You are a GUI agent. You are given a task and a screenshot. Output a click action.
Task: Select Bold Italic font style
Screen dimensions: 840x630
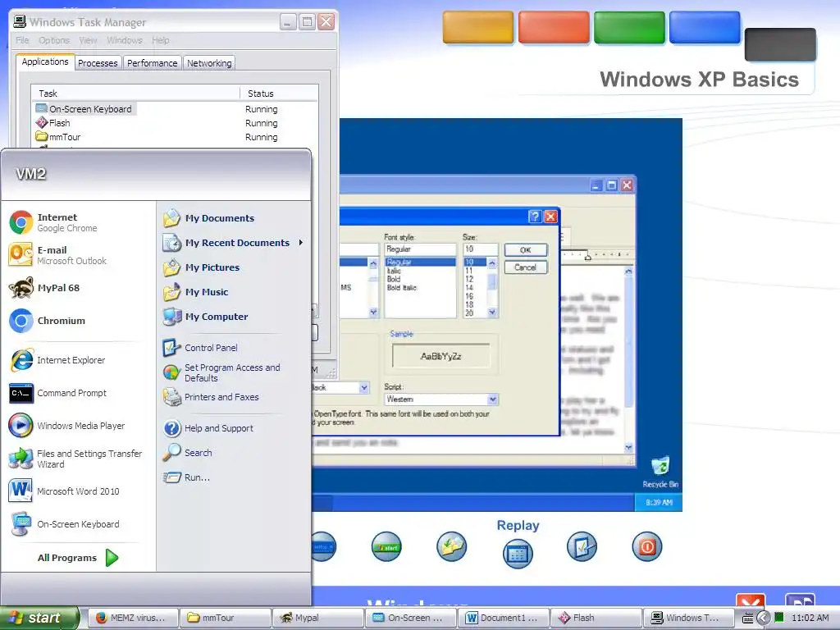click(402, 288)
